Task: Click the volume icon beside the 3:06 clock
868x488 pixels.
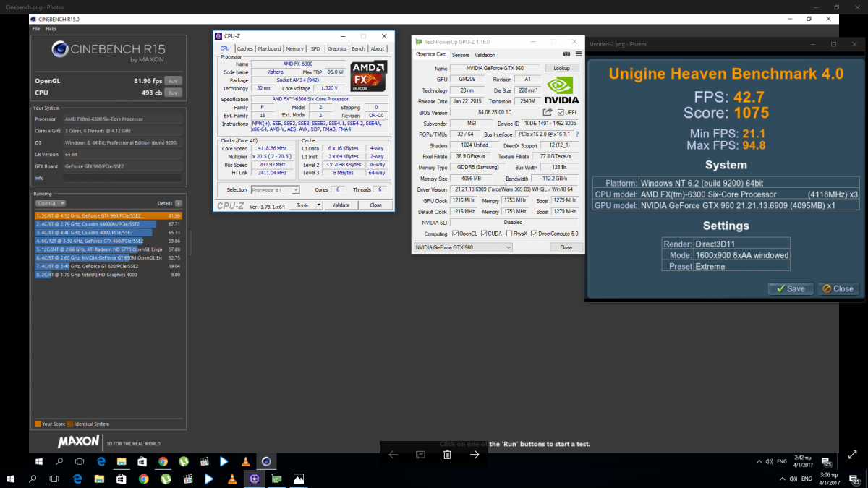Action: click(793, 479)
